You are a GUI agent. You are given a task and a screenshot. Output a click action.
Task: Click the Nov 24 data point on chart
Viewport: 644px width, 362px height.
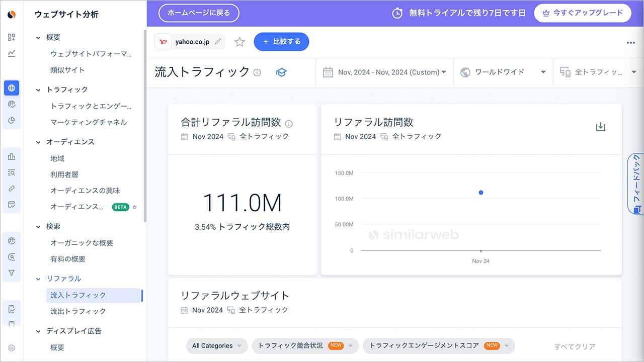481,193
